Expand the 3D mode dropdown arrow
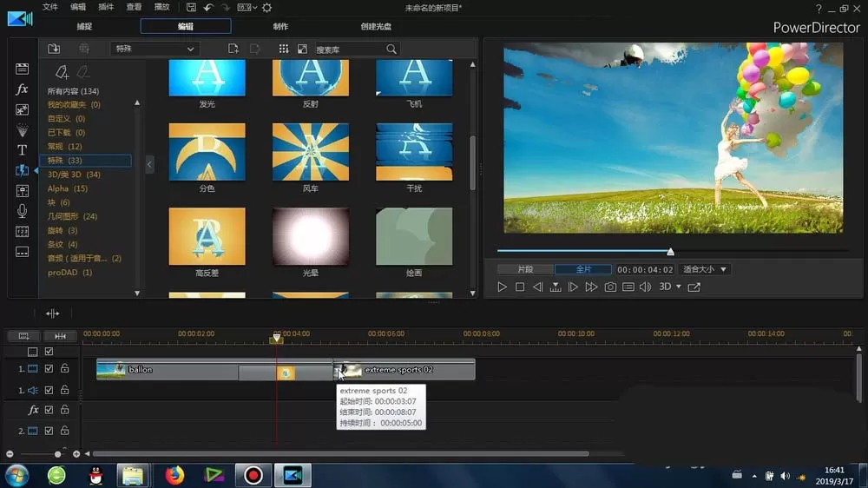 679,287
